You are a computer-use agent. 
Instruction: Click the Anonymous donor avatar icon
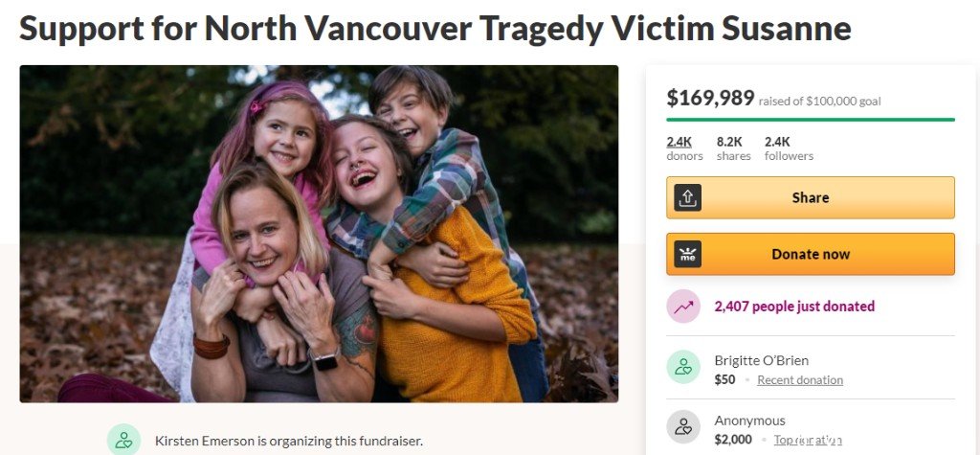click(x=683, y=427)
